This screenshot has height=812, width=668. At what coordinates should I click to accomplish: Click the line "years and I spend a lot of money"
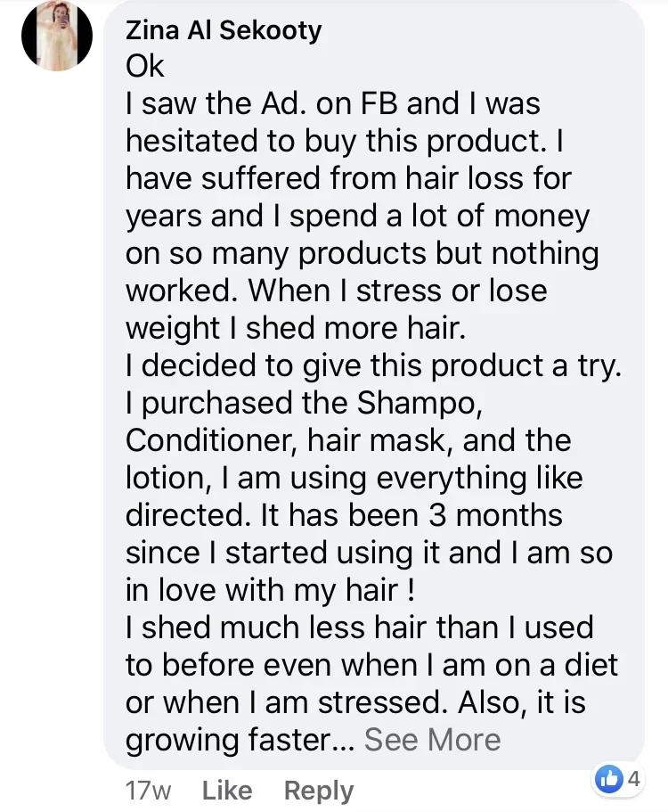(357, 217)
